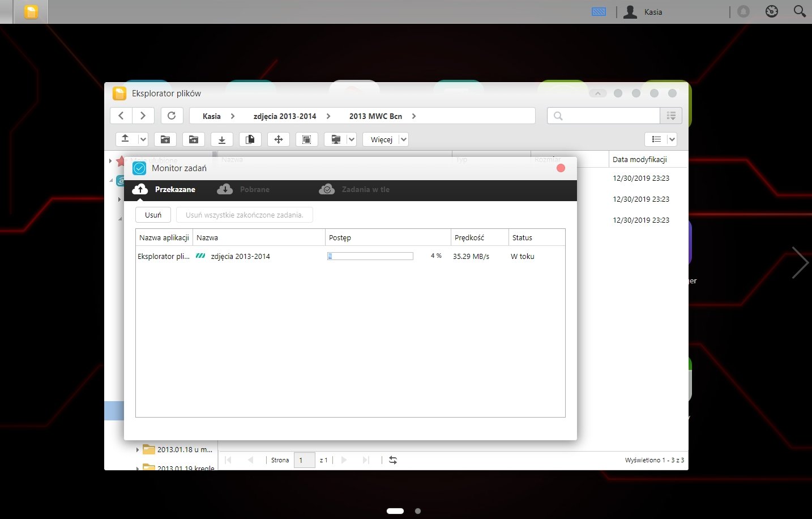This screenshot has height=519, width=812.
Task: Click the Eksplorator pli... application cell
Action: pos(164,256)
